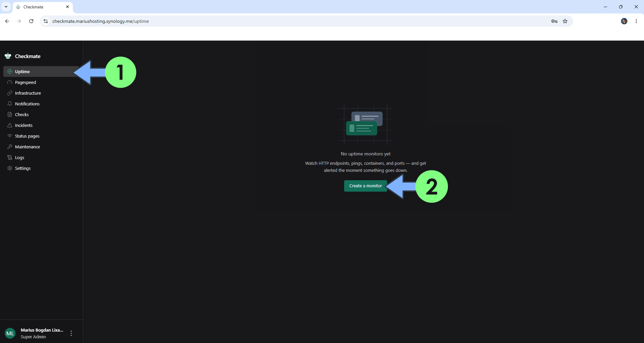Image resolution: width=644 pixels, height=343 pixels.
Task: Click the Infrastructure link icon
Action: coord(10,93)
